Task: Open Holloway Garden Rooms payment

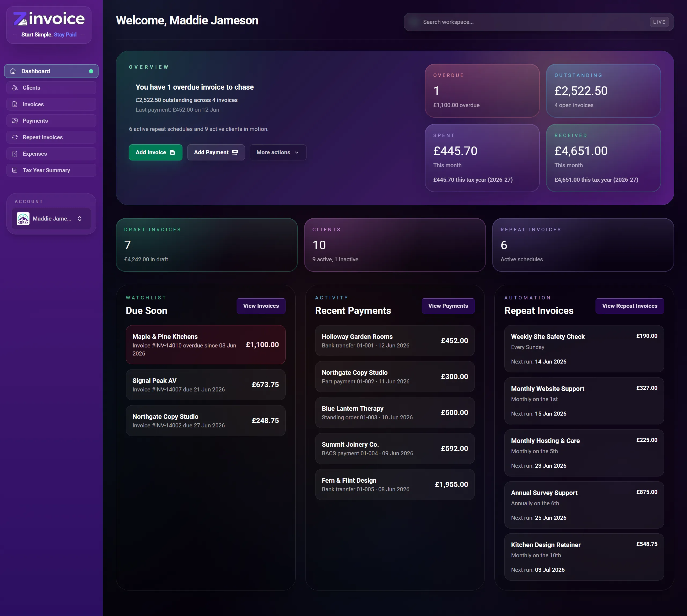Action: click(395, 341)
